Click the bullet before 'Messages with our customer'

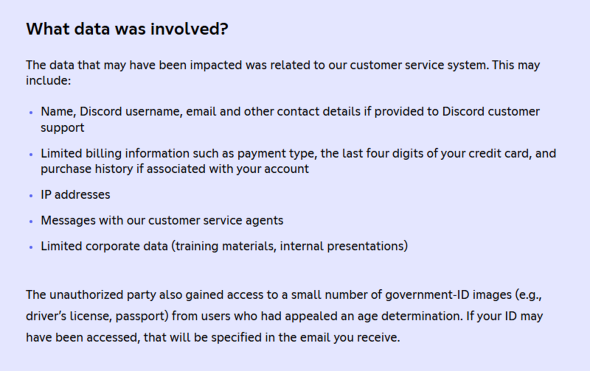pyautogui.click(x=31, y=221)
